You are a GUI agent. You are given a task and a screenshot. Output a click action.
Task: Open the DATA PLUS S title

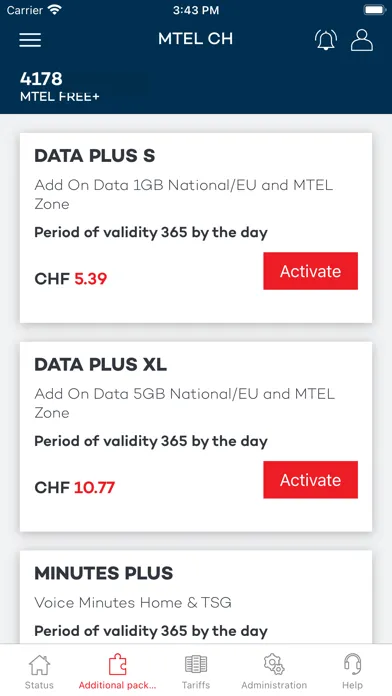95,156
